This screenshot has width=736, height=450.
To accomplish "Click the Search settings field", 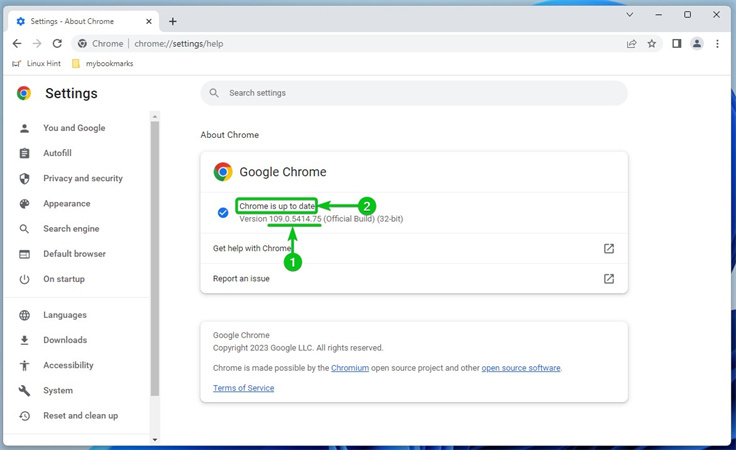I will pyautogui.click(x=414, y=93).
